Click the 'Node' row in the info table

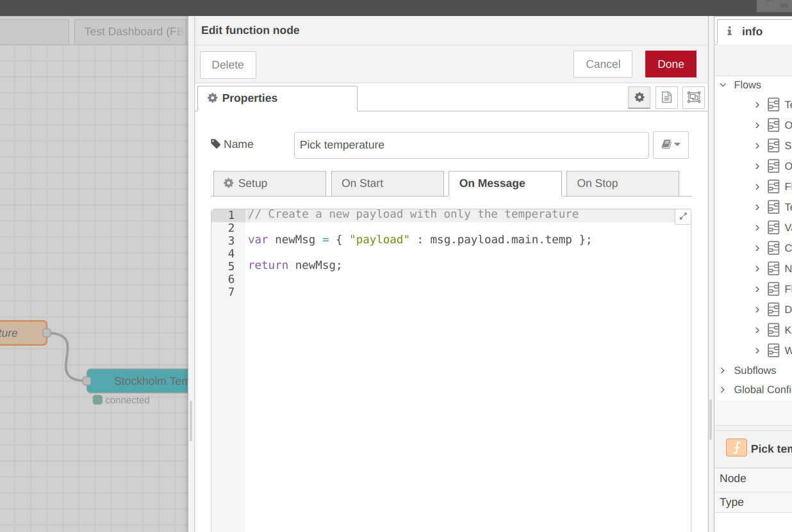(754, 479)
